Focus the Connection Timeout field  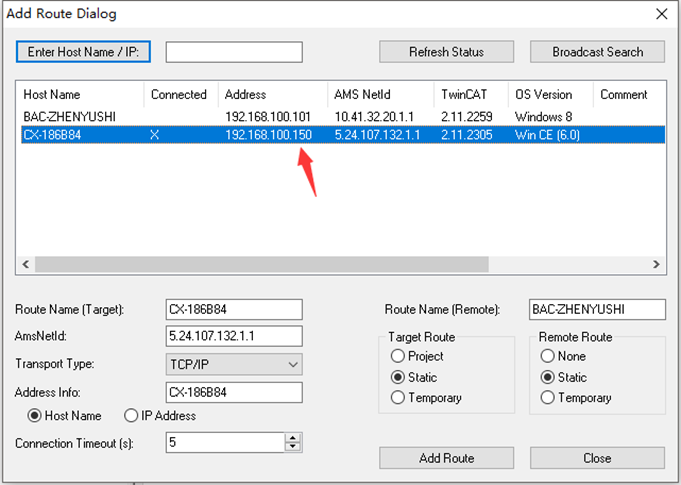tap(225, 442)
